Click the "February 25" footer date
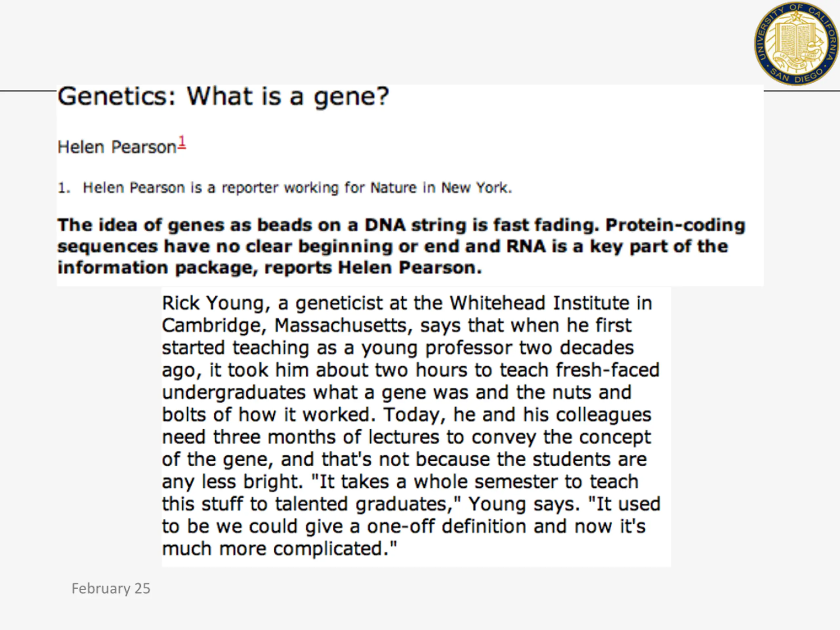Image resolution: width=840 pixels, height=630 pixels. (x=111, y=589)
